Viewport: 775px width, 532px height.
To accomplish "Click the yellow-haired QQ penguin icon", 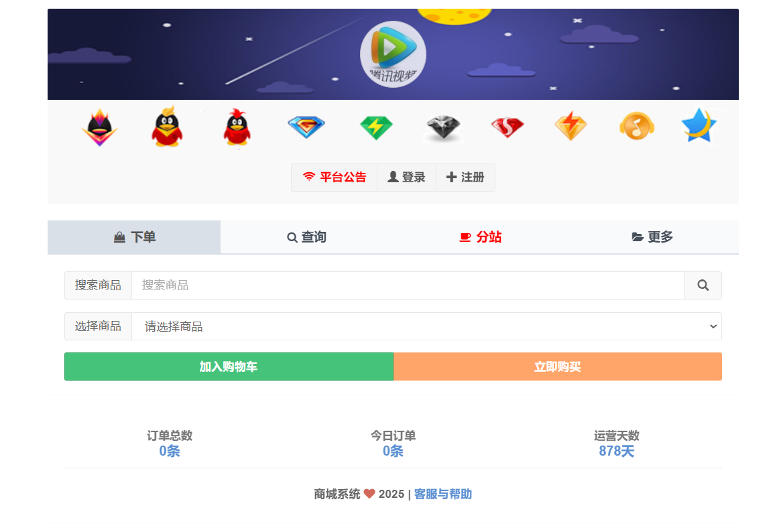I will [167, 127].
